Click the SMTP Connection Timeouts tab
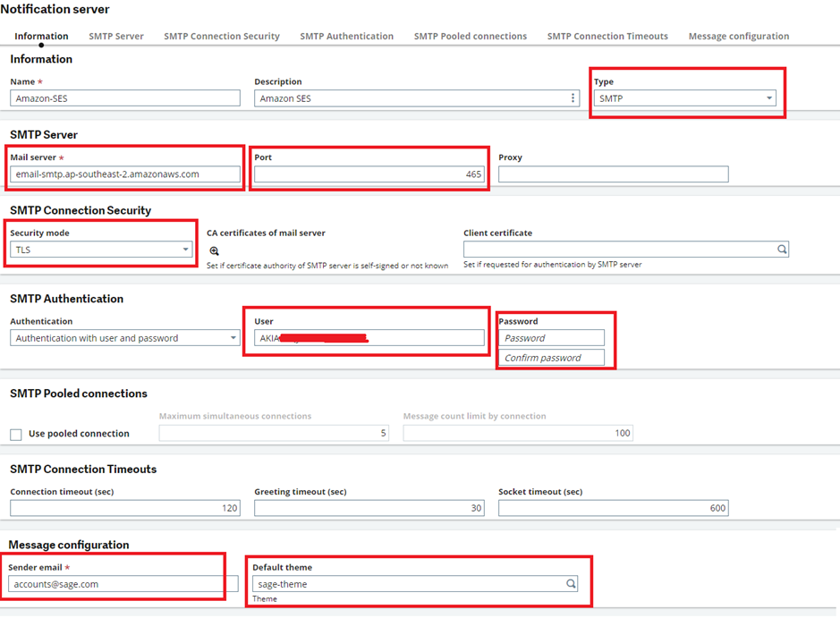This screenshot has width=840, height=618. [x=607, y=37]
